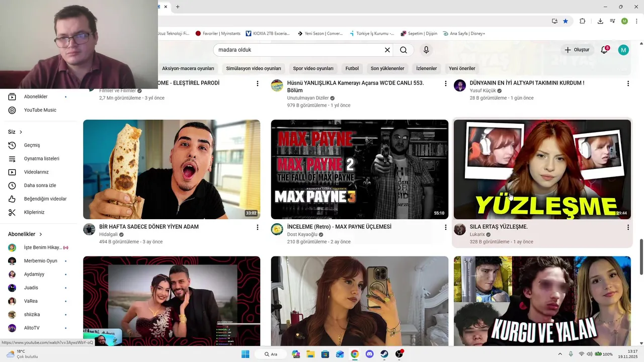Click the magnifier search button
Viewport: 644px width, 362px height.
[404, 50]
